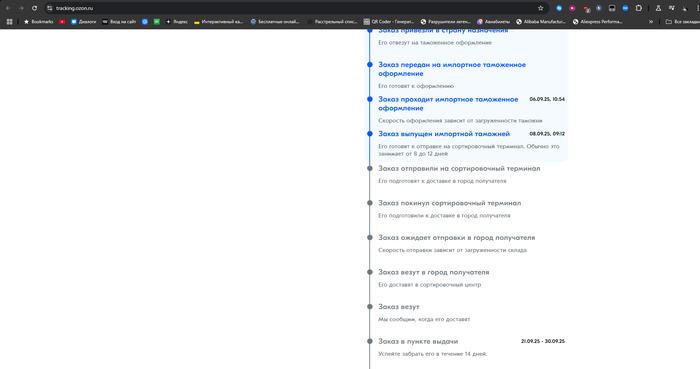Click gray timeline dot for 'Заказ в пункте выдачи'
The width and height of the screenshot is (700, 369).
point(370,341)
